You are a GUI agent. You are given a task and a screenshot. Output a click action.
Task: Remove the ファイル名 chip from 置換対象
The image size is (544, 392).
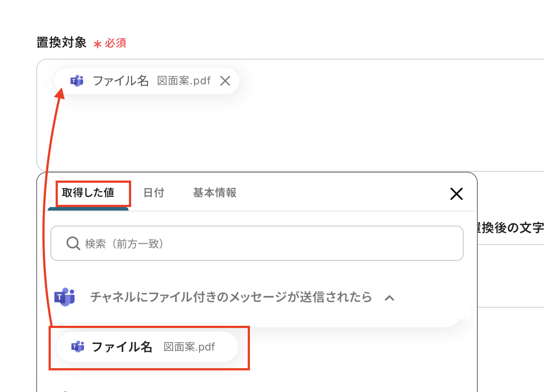pyautogui.click(x=225, y=81)
